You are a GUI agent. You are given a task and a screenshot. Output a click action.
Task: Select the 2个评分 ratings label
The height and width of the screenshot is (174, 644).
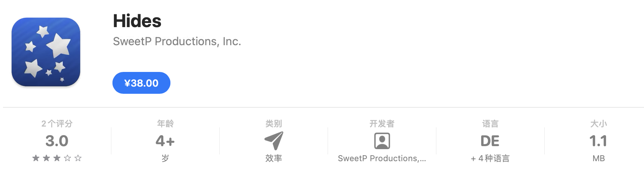point(57,124)
